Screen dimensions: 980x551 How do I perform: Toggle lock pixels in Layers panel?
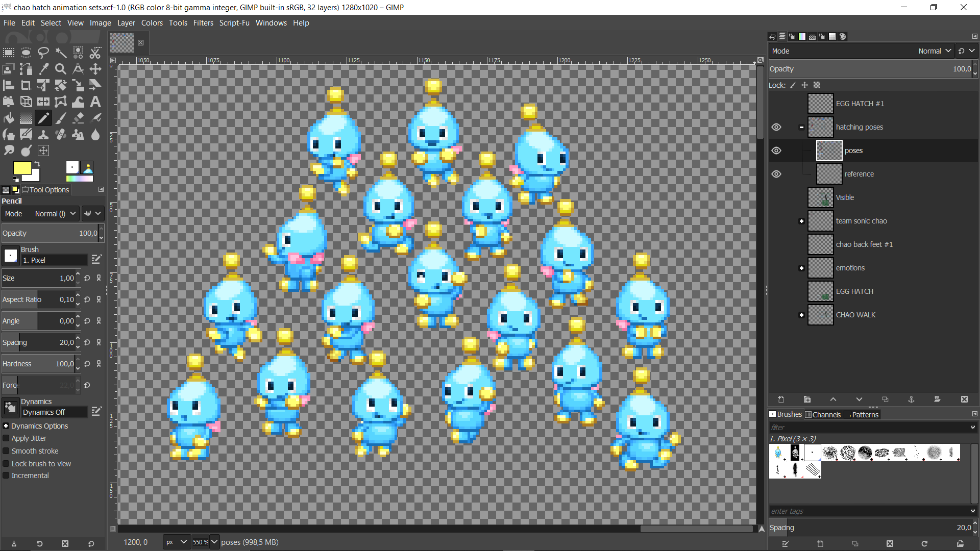click(793, 85)
